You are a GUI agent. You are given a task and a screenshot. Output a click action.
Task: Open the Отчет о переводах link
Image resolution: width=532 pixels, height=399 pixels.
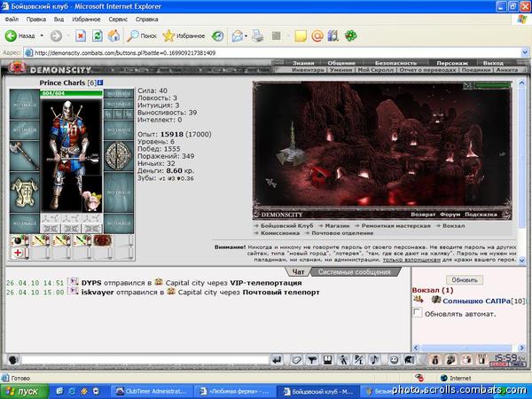[x=427, y=69]
